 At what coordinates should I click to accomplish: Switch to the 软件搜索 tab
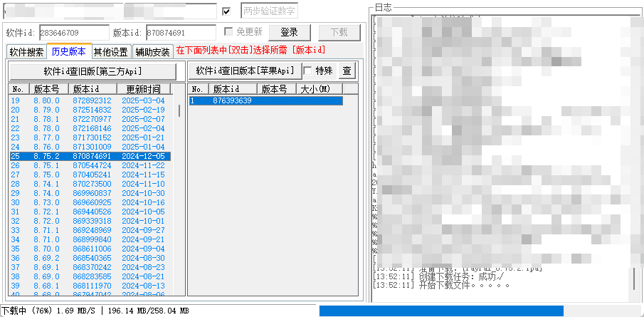pos(26,52)
